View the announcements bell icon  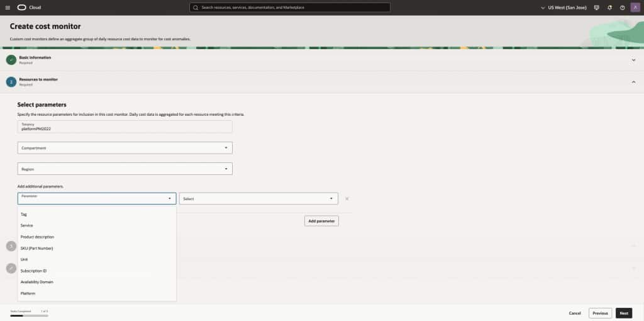[609, 8]
